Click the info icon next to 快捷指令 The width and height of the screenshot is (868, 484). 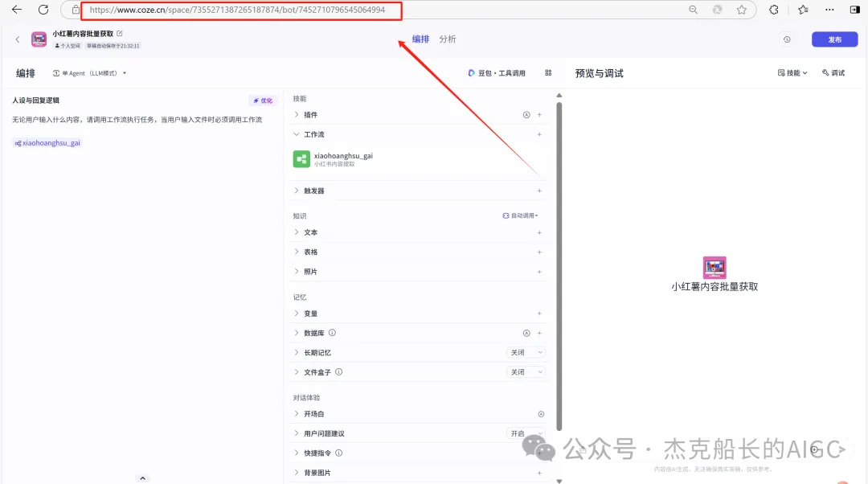[x=339, y=453]
